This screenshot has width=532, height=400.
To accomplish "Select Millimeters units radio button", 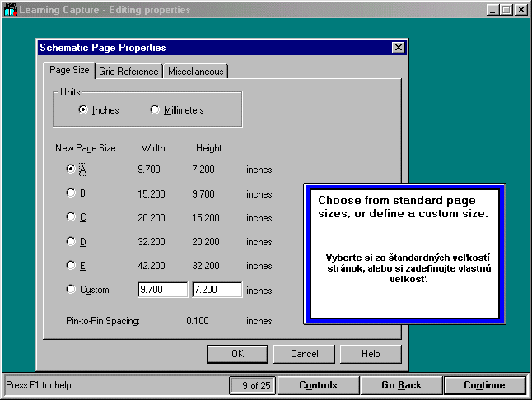I will [155, 110].
